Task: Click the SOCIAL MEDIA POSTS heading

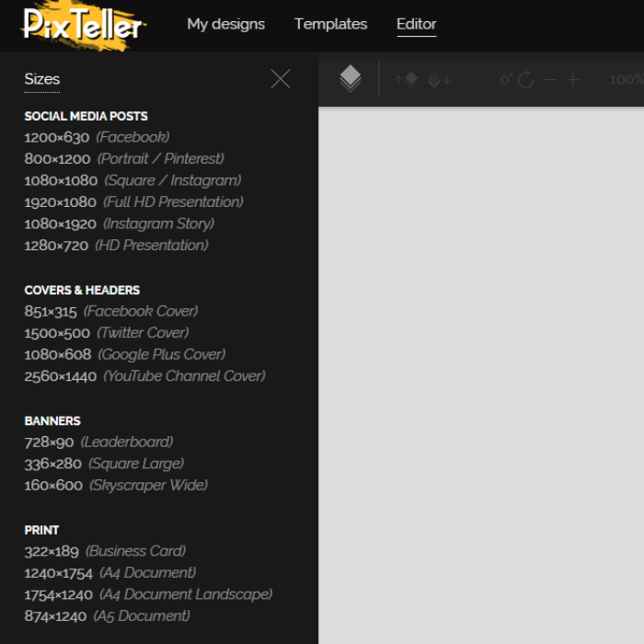Action: [x=86, y=116]
